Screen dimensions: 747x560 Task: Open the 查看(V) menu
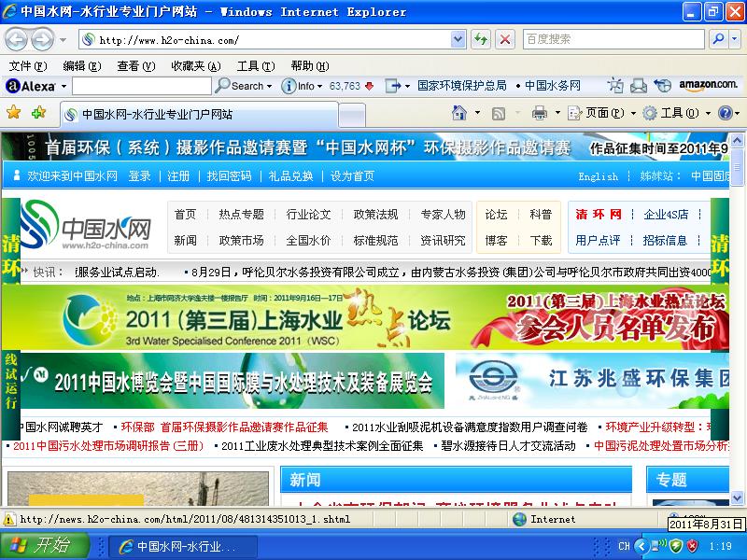coord(136,65)
